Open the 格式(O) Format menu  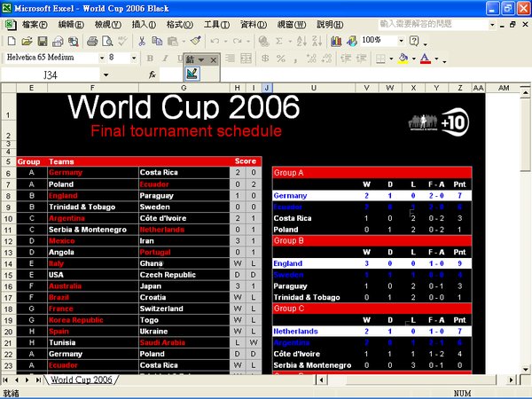[x=179, y=25]
